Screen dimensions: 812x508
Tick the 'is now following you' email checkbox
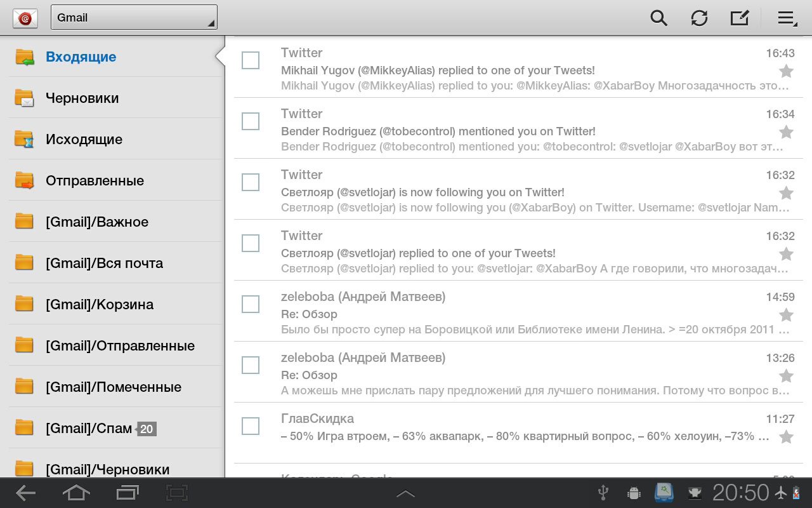(x=251, y=182)
